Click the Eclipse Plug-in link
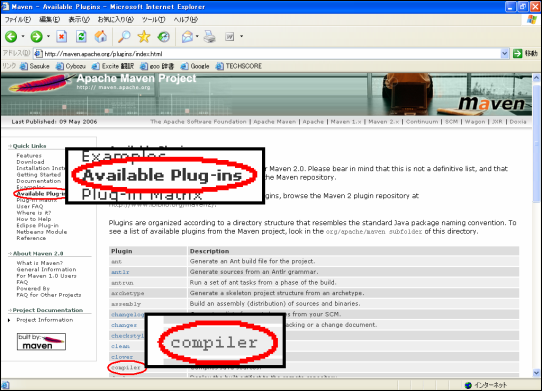 [38, 225]
